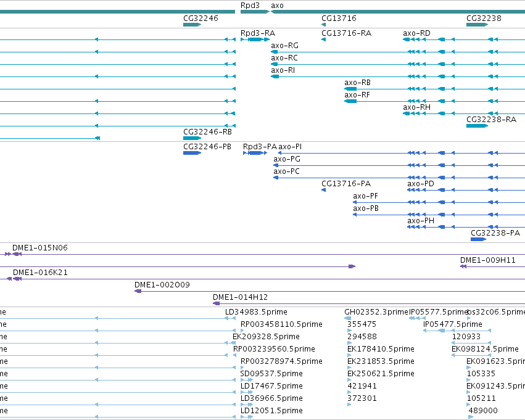Click the 294588 feature label
This screenshot has width=525, height=420.
(x=362, y=337)
